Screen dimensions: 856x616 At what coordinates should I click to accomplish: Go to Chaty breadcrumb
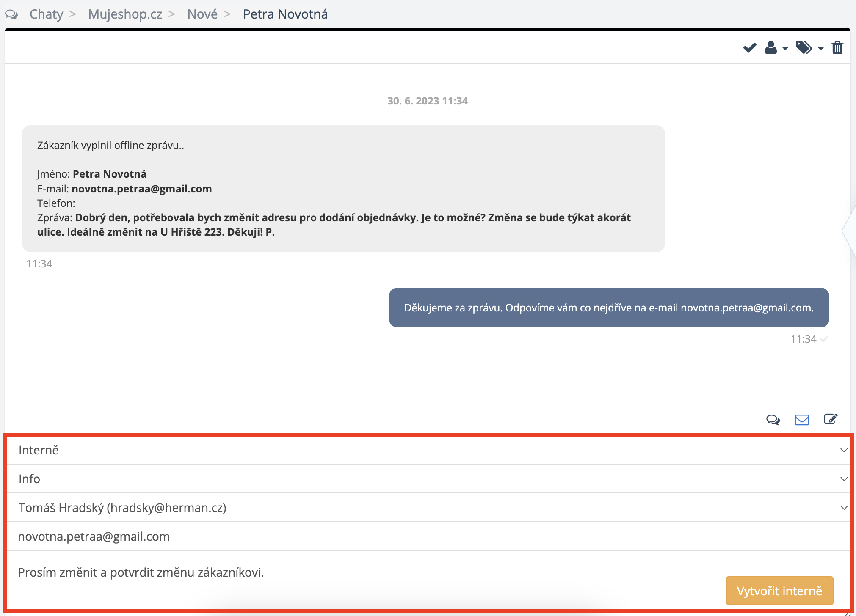point(46,14)
